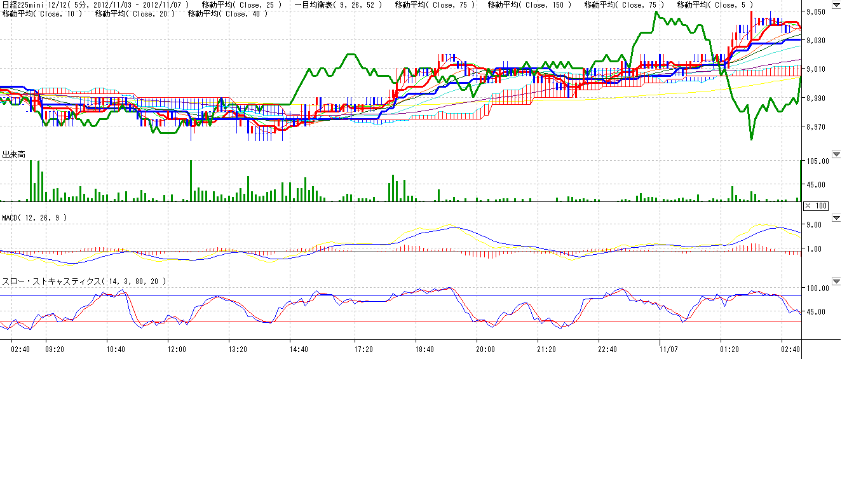Click the 9,050 price axis label

[x=815, y=12]
